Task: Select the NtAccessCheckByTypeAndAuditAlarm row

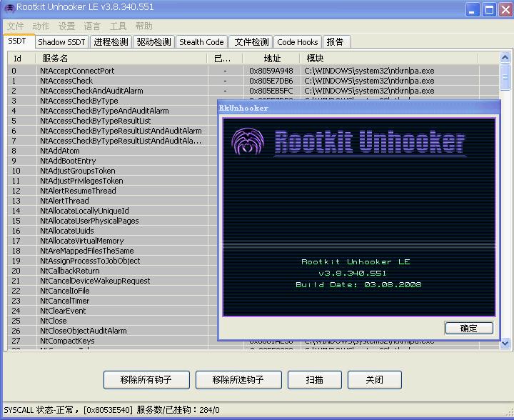Action: [x=113, y=111]
